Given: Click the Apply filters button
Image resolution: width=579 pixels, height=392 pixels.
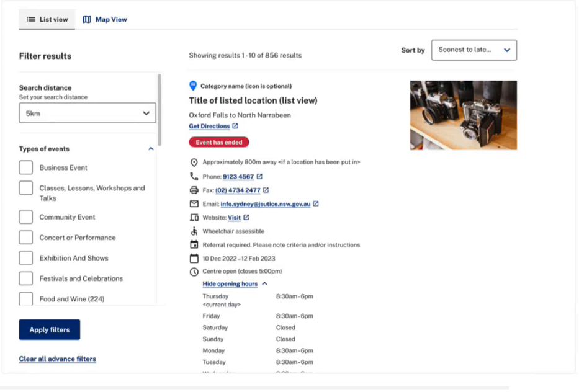Looking at the screenshot, I should tap(50, 329).
